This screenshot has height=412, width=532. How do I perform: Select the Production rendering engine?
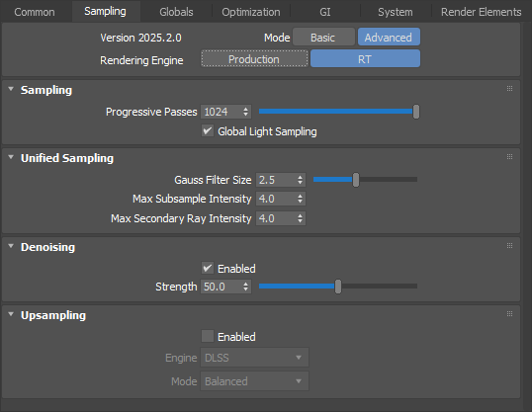(254, 59)
